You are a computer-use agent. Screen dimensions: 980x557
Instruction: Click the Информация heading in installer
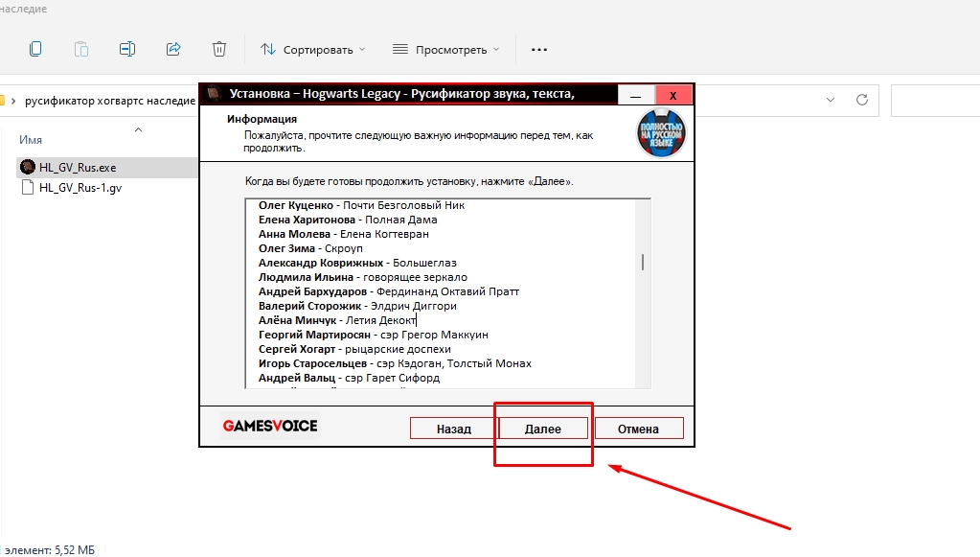262,119
